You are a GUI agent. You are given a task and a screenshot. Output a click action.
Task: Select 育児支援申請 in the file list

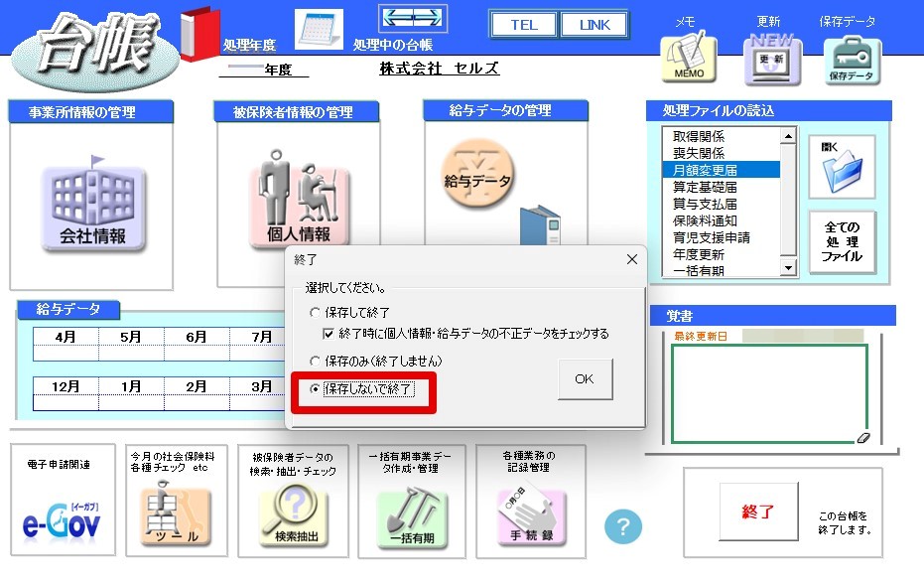722,237
